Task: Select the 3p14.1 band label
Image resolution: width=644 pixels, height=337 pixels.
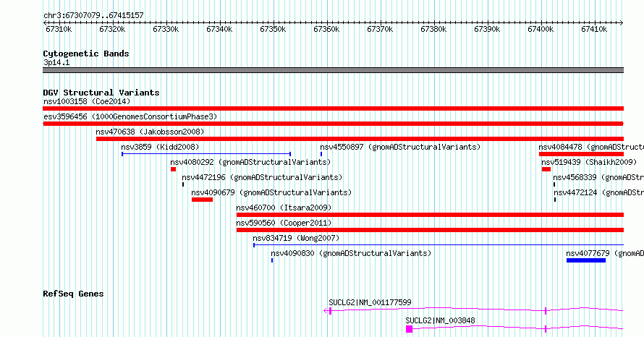Action: point(56,62)
